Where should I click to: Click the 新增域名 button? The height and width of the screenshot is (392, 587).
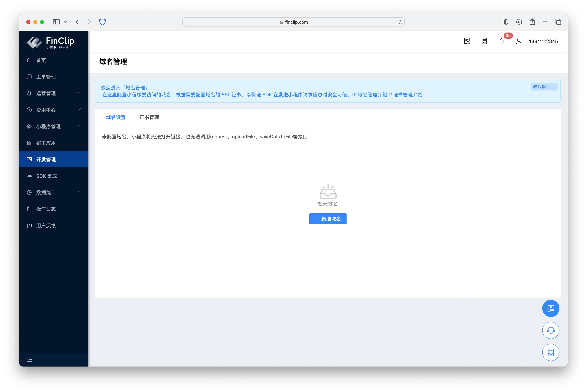pyautogui.click(x=328, y=219)
